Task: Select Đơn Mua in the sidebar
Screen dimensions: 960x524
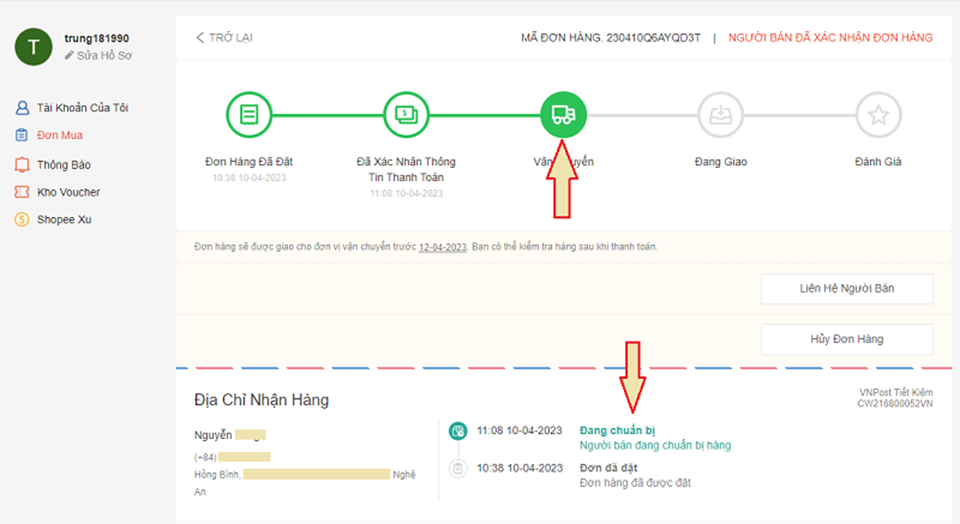Action: (x=60, y=135)
